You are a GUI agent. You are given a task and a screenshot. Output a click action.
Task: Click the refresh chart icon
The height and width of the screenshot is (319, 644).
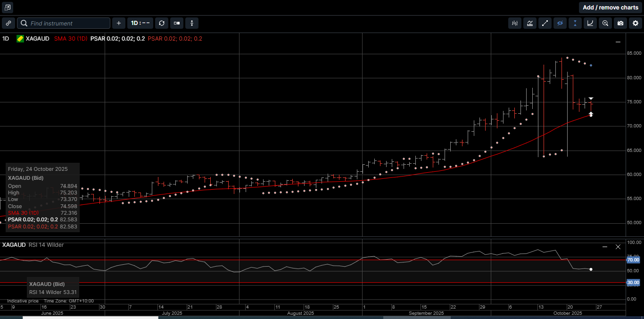click(162, 23)
